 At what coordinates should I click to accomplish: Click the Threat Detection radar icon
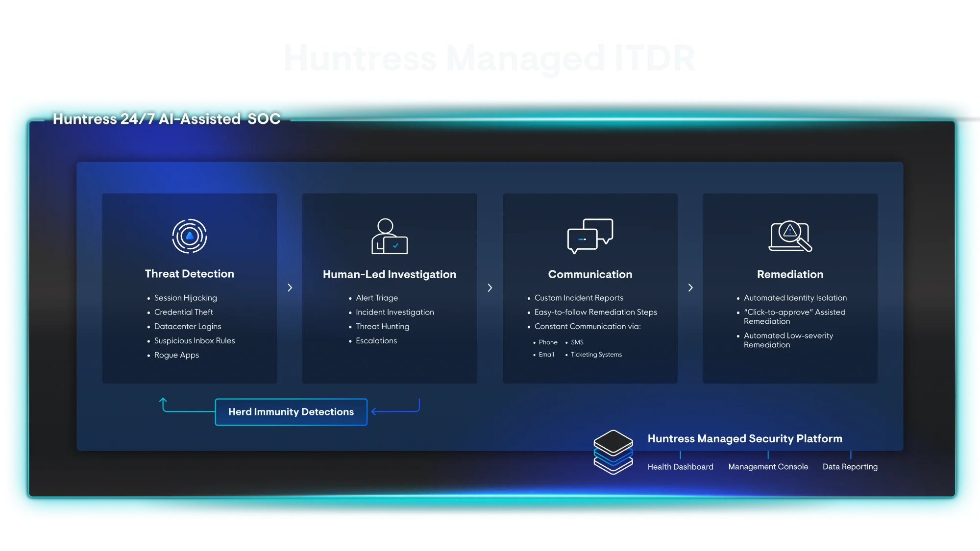coord(190,236)
